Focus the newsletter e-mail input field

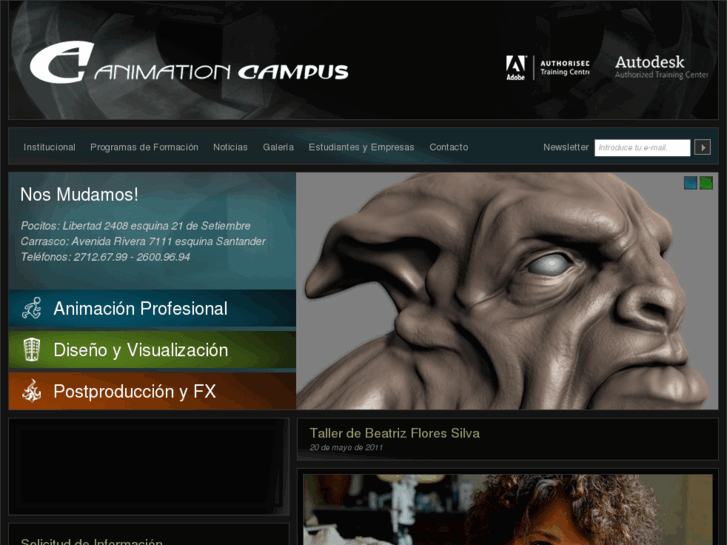click(x=642, y=147)
